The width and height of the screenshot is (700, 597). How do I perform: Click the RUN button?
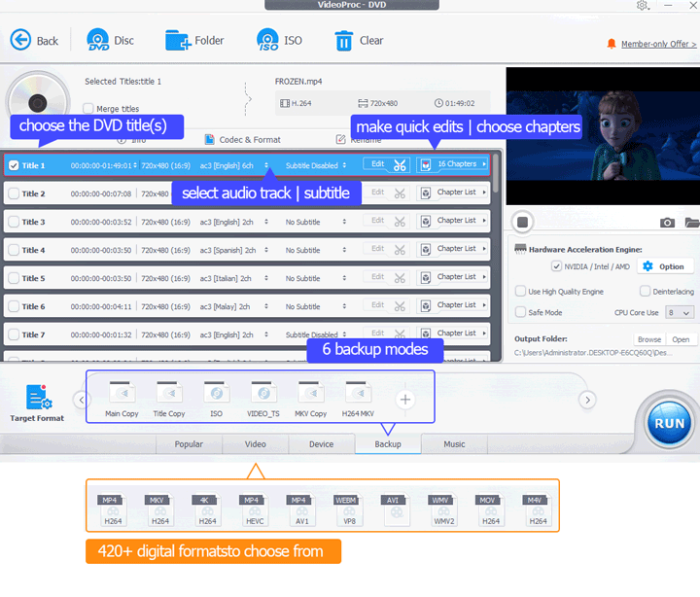[669, 423]
